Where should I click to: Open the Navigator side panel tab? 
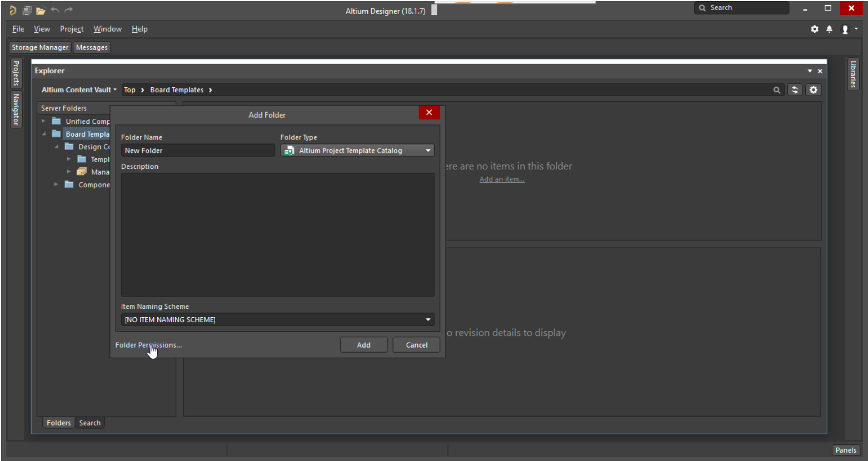[16, 109]
